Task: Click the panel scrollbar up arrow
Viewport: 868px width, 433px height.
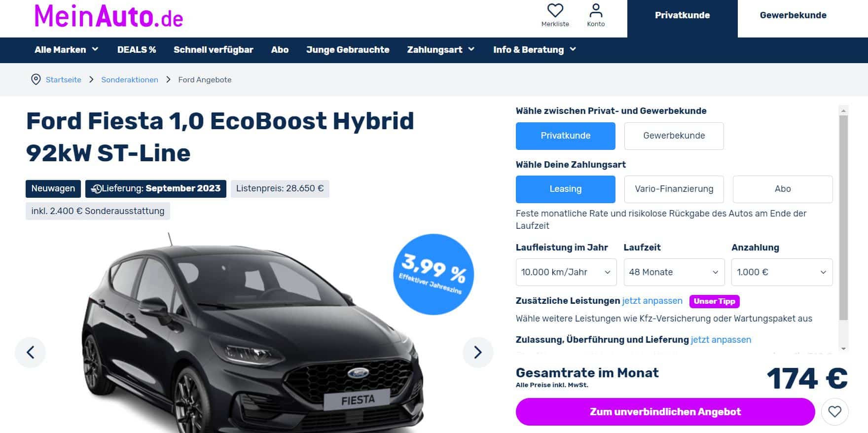Action: click(x=843, y=110)
